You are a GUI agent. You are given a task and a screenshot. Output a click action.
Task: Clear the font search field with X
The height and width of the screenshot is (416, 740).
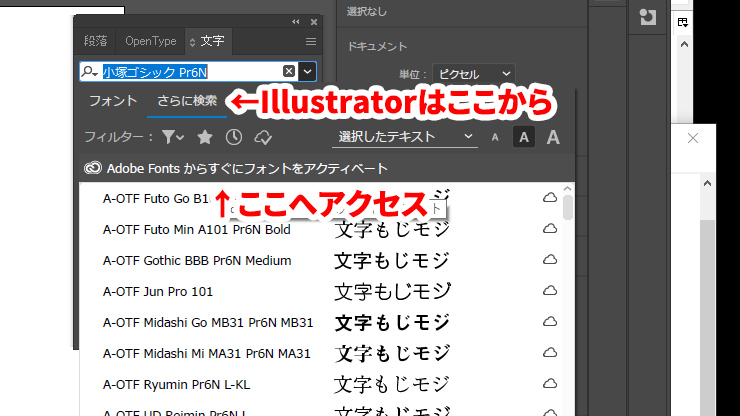pyautogui.click(x=289, y=71)
